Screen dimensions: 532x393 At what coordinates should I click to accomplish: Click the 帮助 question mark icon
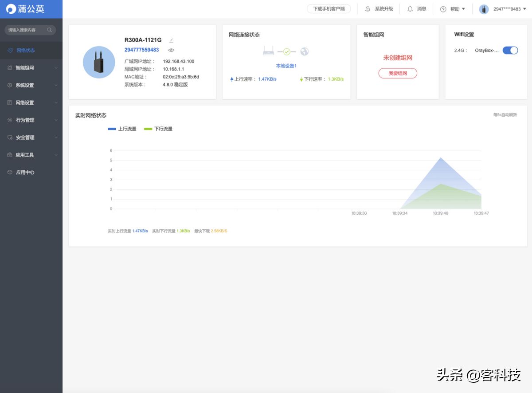click(443, 9)
